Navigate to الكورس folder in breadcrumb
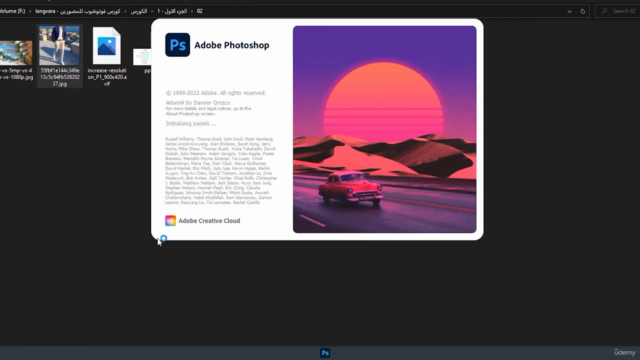This screenshot has width=640, height=360. [x=139, y=11]
